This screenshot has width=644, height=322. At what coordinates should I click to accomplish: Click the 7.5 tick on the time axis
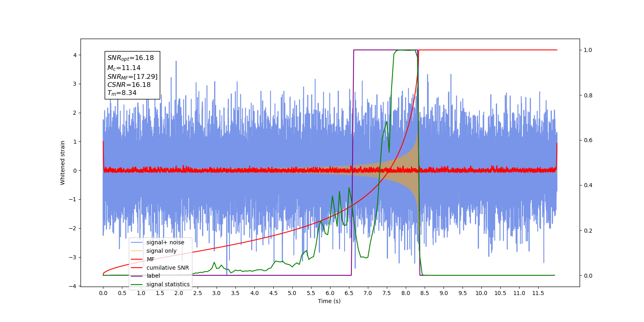(x=387, y=293)
